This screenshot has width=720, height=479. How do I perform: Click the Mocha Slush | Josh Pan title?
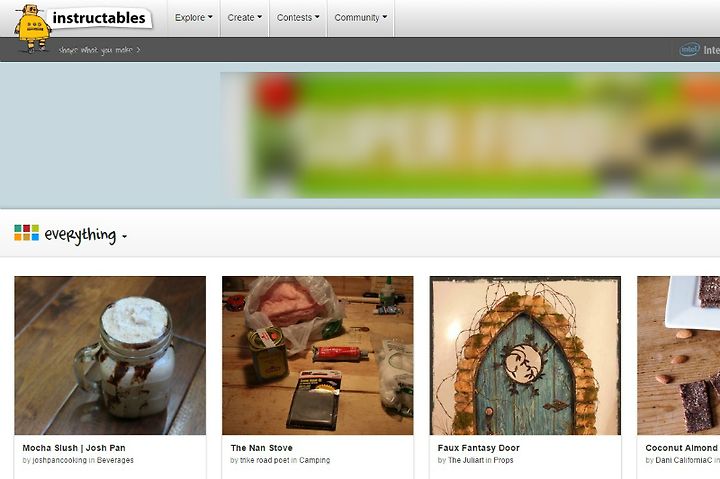pyautogui.click(x=74, y=448)
